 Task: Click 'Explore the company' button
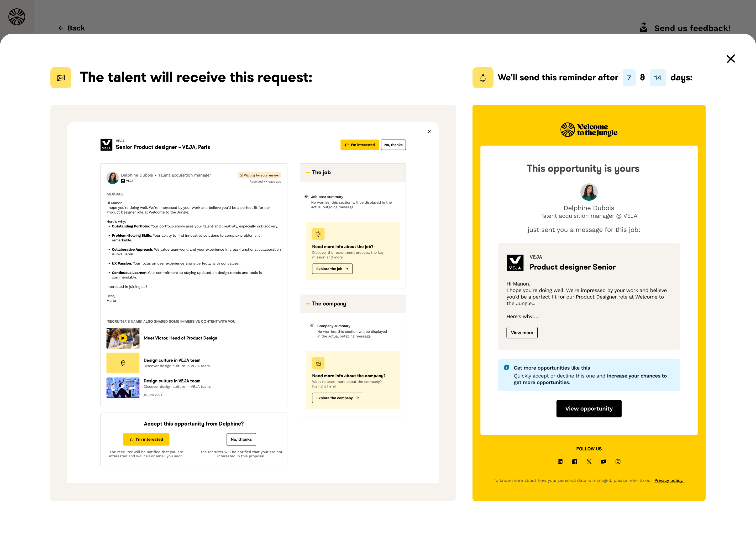[x=337, y=398]
